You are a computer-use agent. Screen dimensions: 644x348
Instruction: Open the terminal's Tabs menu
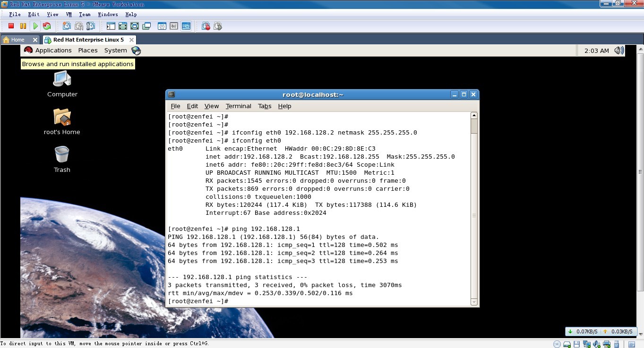pyautogui.click(x=265, y=106)
